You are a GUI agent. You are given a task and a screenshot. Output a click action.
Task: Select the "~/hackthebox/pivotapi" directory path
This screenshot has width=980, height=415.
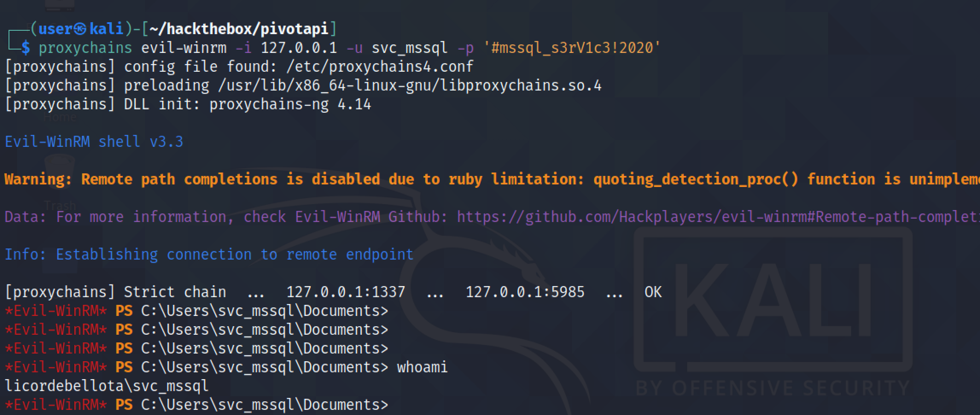[239, 29]
